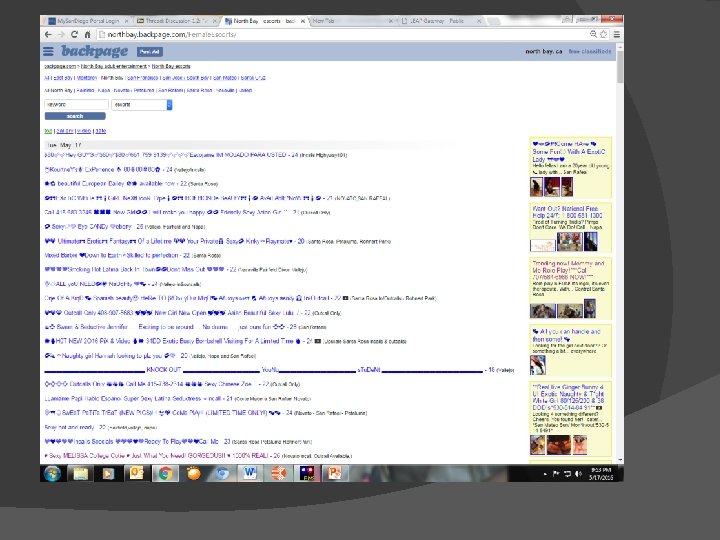Open the free classifieds link

tap(590, 51)
